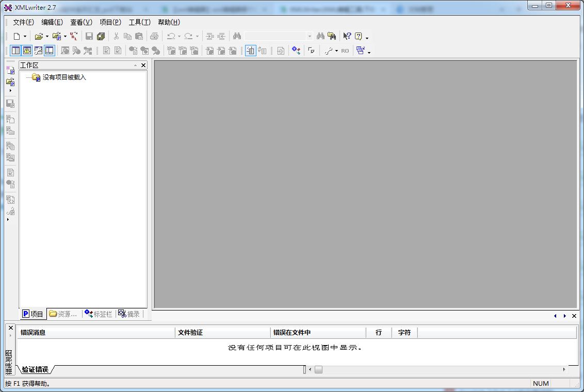Click inside the toolbar search text box
This screenshot has height=392, width=584.
(275, 36)
